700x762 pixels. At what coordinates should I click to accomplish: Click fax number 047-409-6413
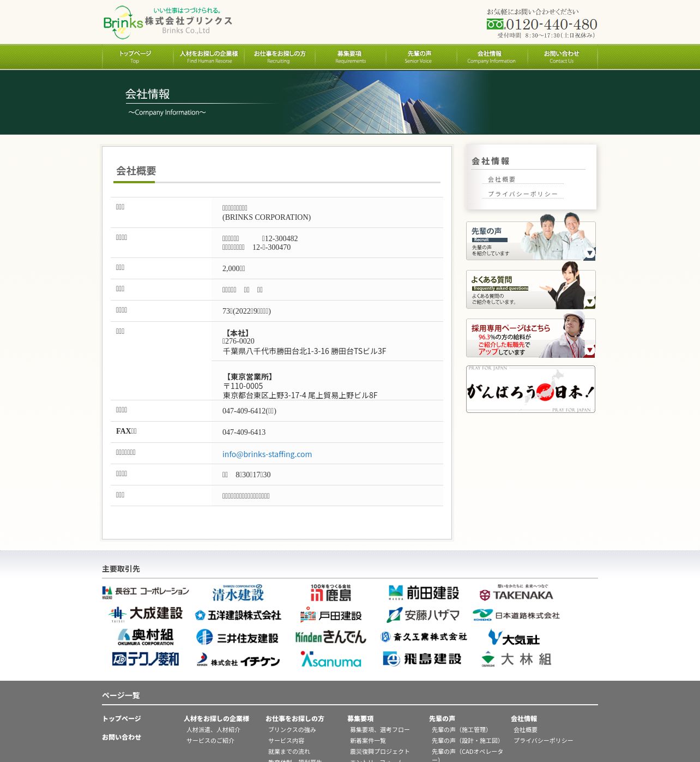[244, 432]
